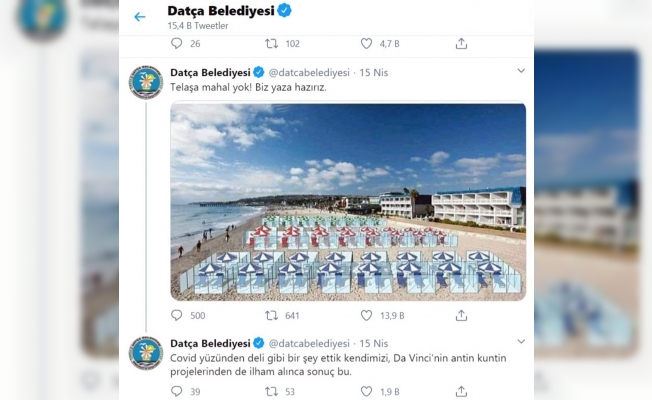
Task: Reply to the 'Telaşa mahal yok' tweet
Action: pyautogui.click(x=177, y=315)
